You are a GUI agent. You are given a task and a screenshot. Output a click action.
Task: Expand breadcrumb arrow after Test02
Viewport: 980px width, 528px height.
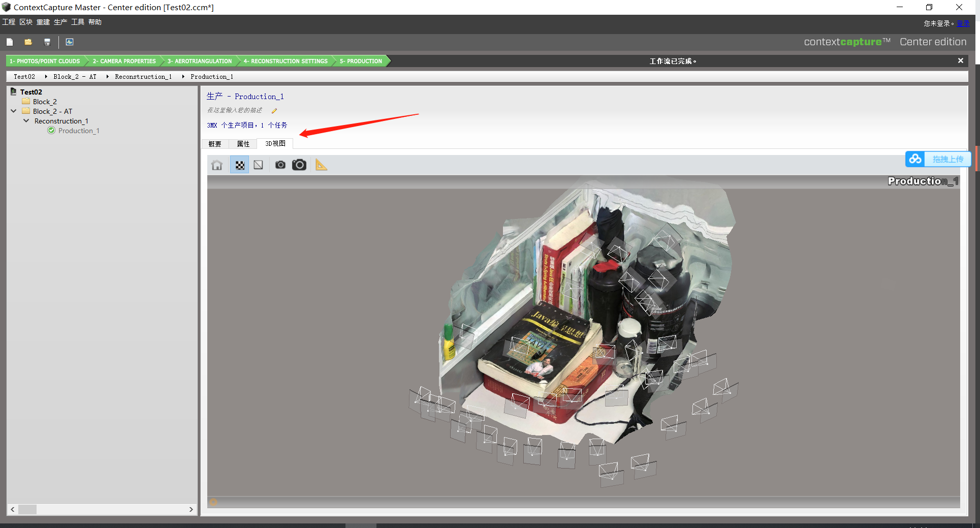[x=46, y=77]
